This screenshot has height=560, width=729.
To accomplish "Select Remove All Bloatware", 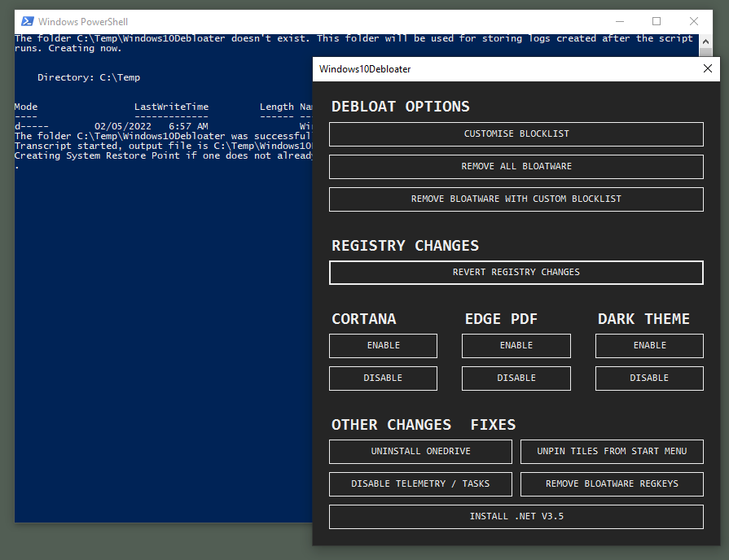I will click(x=516, y=167).
